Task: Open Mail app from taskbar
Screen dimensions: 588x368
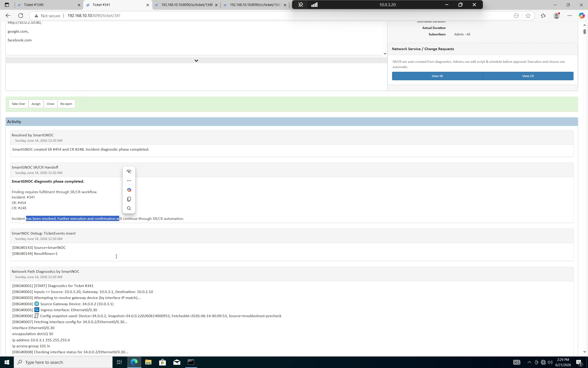Action: tap(177, 362)
